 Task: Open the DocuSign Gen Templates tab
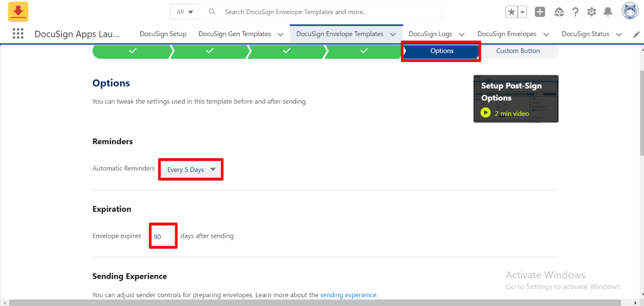coord(235,34)
